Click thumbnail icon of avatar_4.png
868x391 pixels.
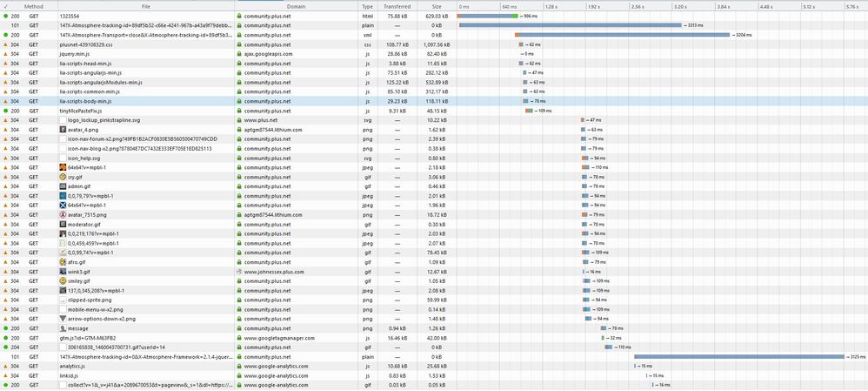(x=63, y=130)
